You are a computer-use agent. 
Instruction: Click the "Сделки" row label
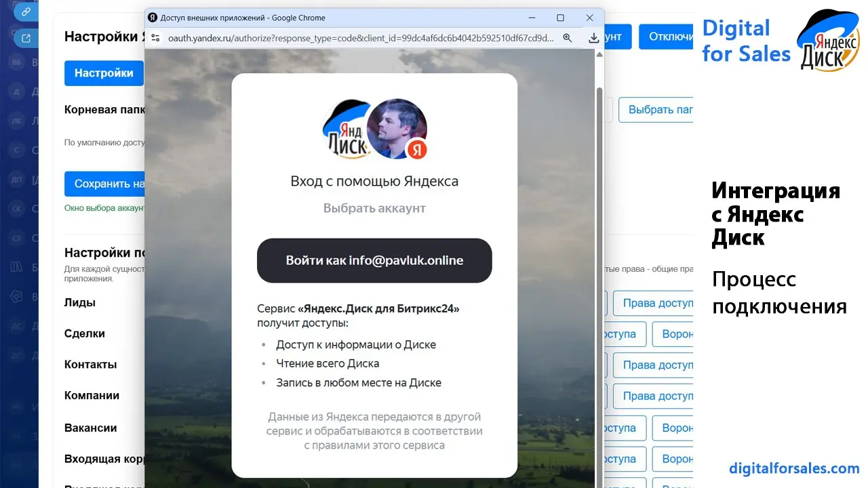(85, 333)
